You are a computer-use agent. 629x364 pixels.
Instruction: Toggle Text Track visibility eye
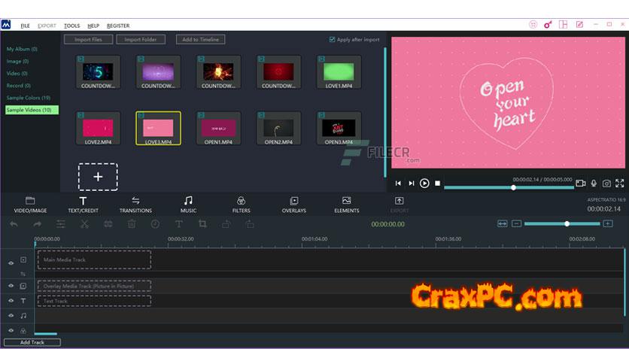coord(11,301)
